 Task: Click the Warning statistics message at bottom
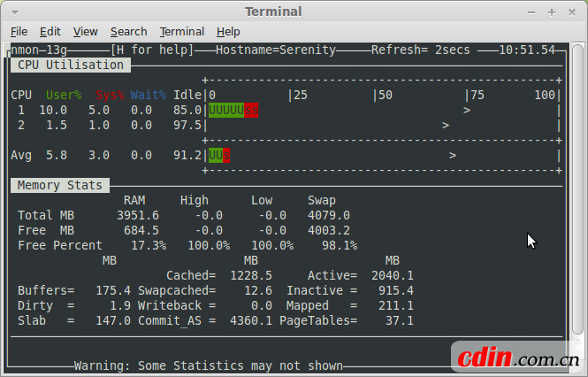[x=209, y=365]
